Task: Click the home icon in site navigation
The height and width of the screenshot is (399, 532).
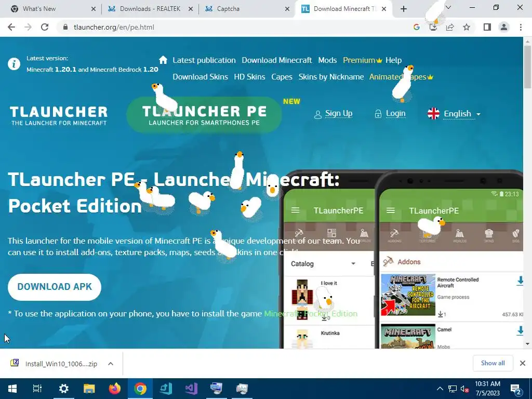Action: click(163, 60)
